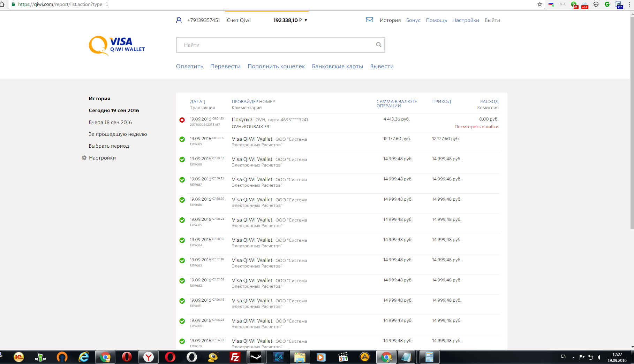Click the user profile icon
The width and height of the screenshot is (634, 364).
pos(179,20)
